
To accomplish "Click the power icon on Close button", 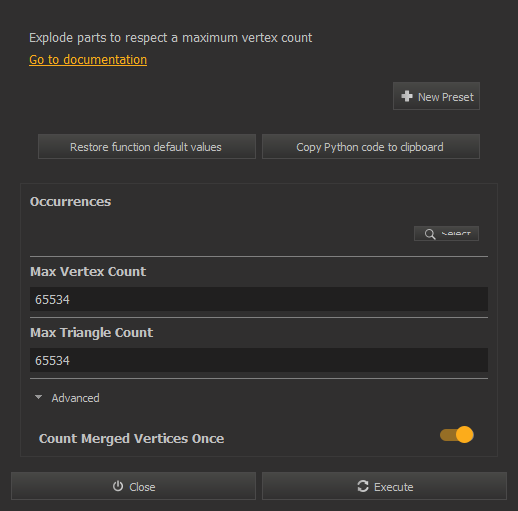I will click(x=118, y=486).
